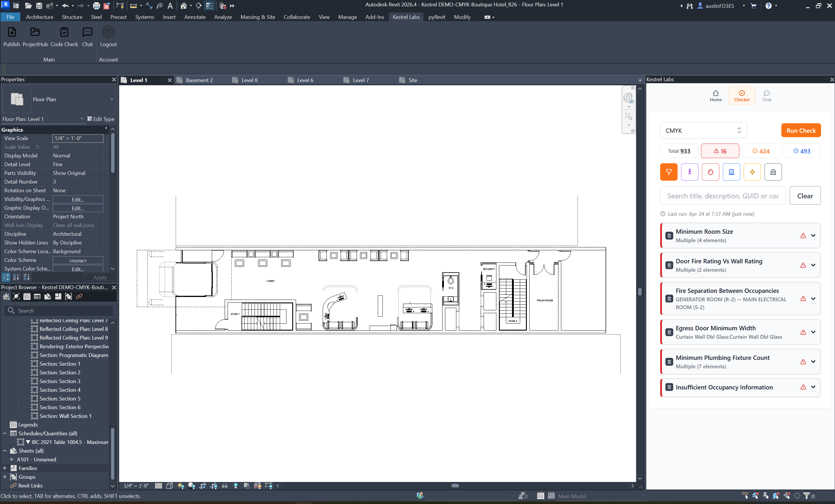Click the horizontal scrollbar thumb under the drawing
This screenshot has height=504, width=835.
tap(455, 486)
